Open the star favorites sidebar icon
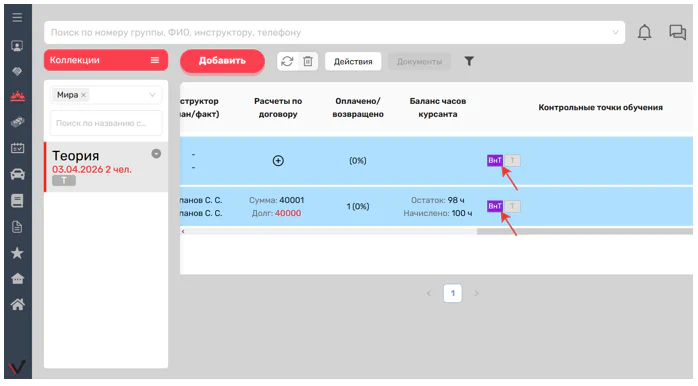Viewport: 698px width, 386px height. pyautogui.click(x=17, y=253)
